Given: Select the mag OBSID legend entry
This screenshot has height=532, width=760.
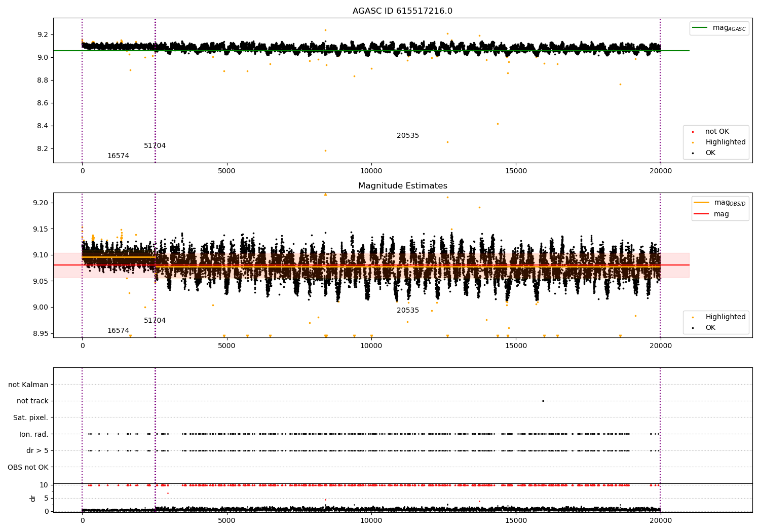Looking at the screenshot, I should (720, 203).
